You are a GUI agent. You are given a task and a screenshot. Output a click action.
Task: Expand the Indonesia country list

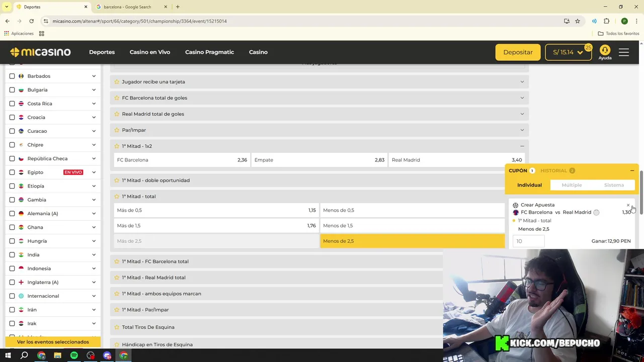tap(94, 268)
